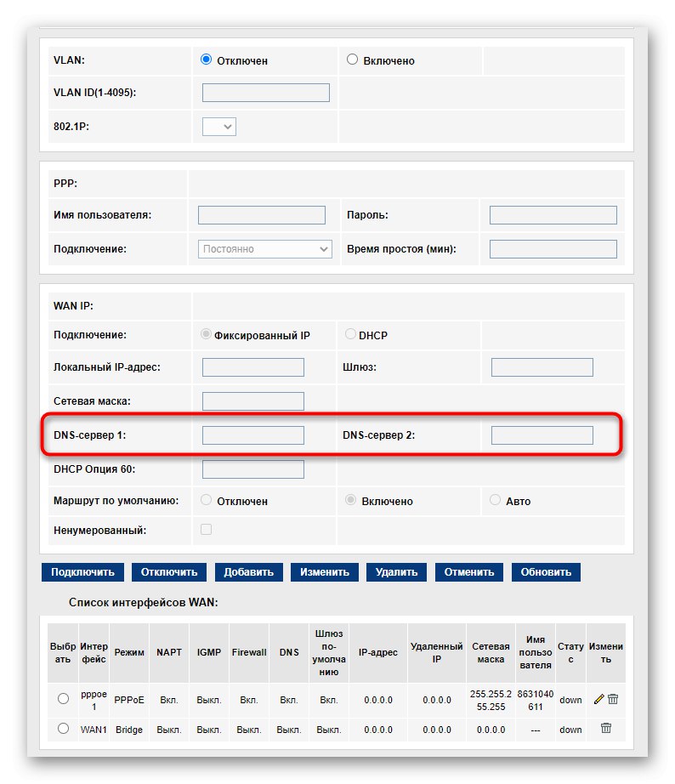The width and height of the screenshot is (675, 784).
Task: Choose DHCP connection option
Action: click(350, 334)
